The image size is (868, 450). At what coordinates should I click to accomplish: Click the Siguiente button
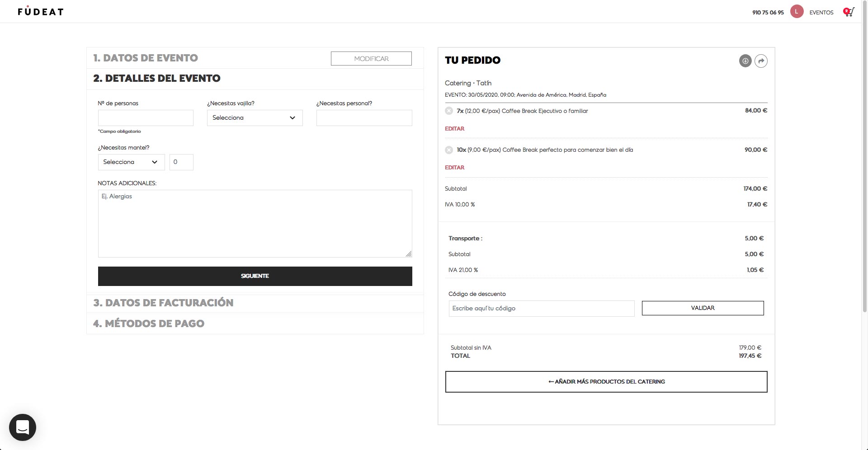tap(255, 276)
